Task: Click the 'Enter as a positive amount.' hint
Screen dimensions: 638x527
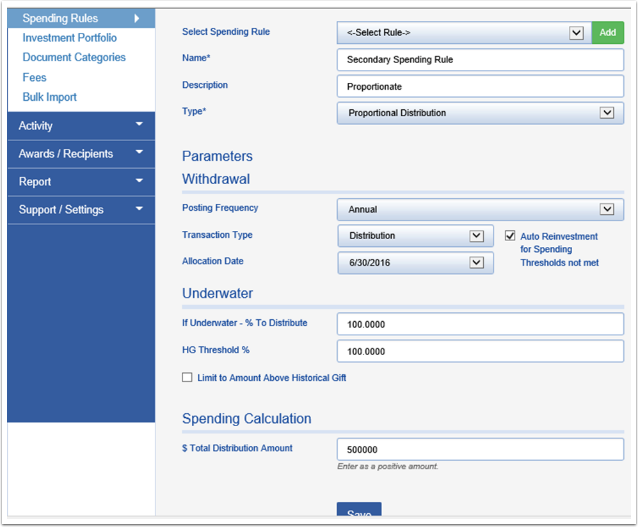Action: coord(387,466)
